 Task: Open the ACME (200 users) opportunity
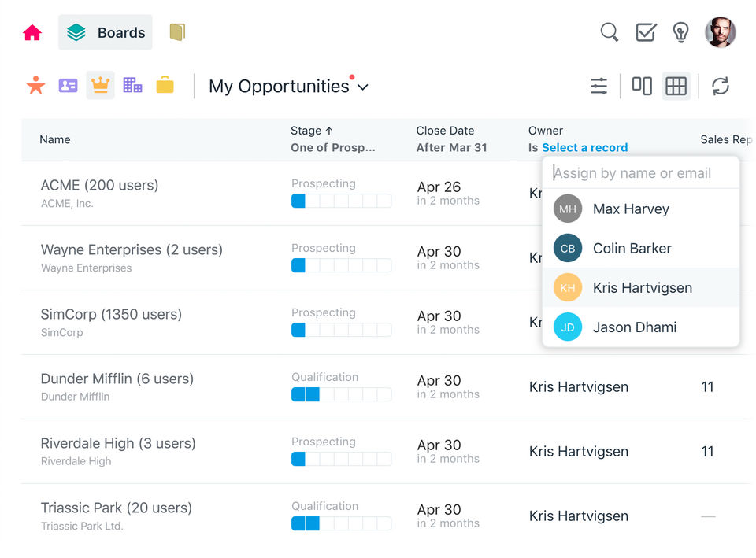point(99,185)
